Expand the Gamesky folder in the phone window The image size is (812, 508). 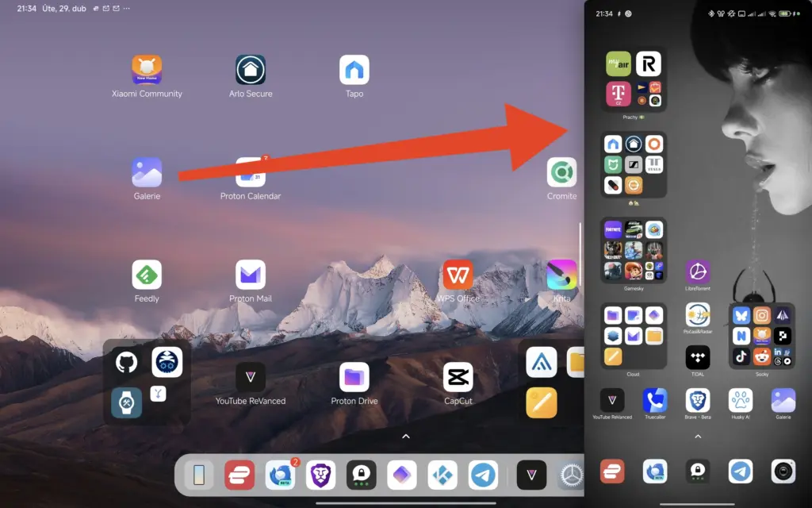[x=633, y=251]
